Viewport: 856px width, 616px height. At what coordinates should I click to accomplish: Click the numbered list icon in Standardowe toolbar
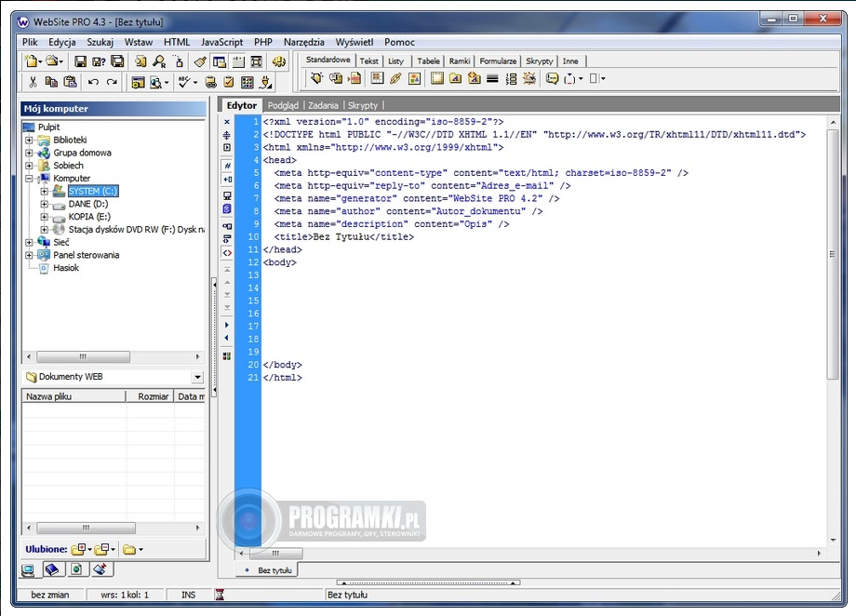click(x=511, y=79)
